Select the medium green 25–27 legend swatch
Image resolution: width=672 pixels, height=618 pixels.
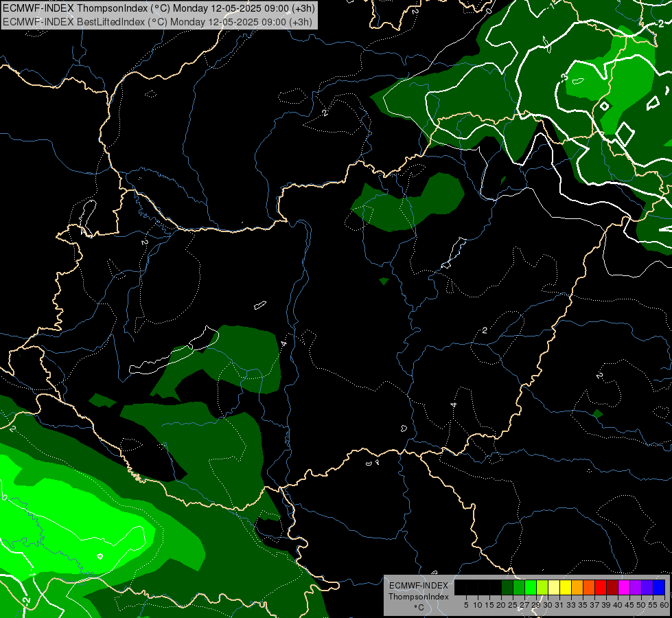(x=518, y=587)
